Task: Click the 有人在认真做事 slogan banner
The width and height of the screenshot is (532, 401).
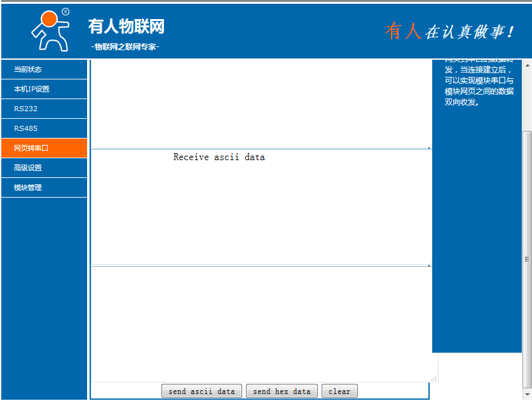Action: click(449, 31)
